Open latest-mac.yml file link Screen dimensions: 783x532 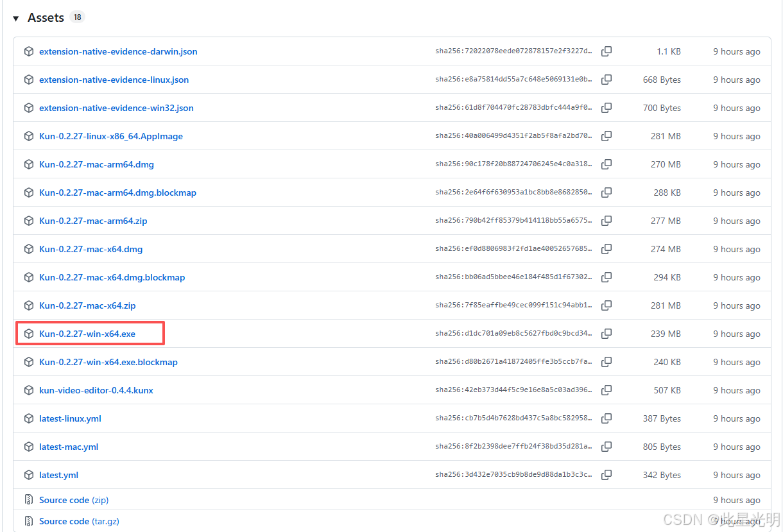tap(69, 447)
